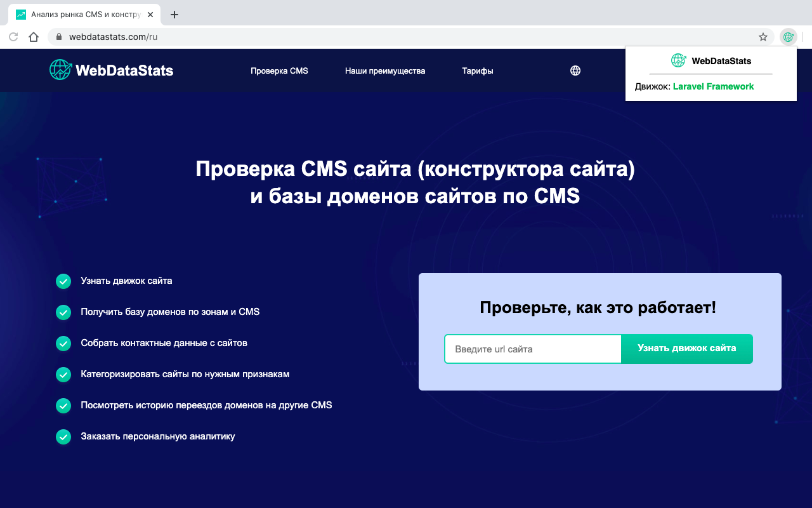
Task: Click check icon beside 'Узнать движок сайта'
Action: coord(63,281)
